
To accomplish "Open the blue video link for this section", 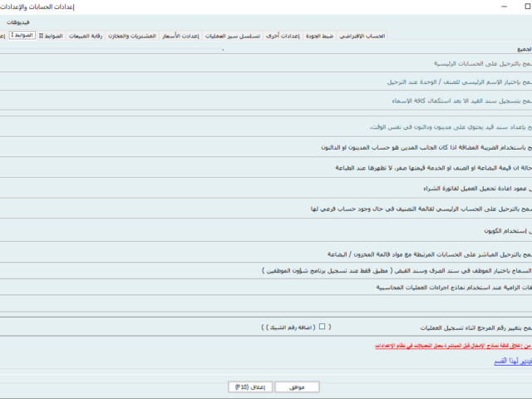I will point(513,361).
